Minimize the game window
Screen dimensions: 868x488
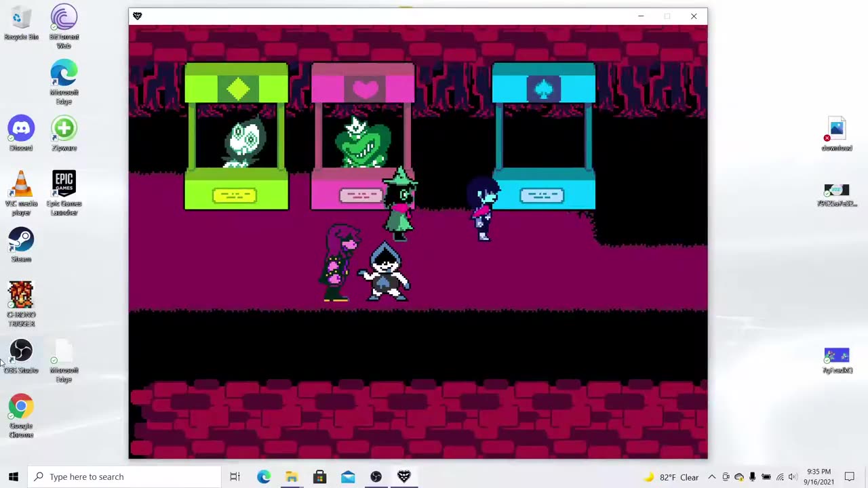[x=641, y=16]
